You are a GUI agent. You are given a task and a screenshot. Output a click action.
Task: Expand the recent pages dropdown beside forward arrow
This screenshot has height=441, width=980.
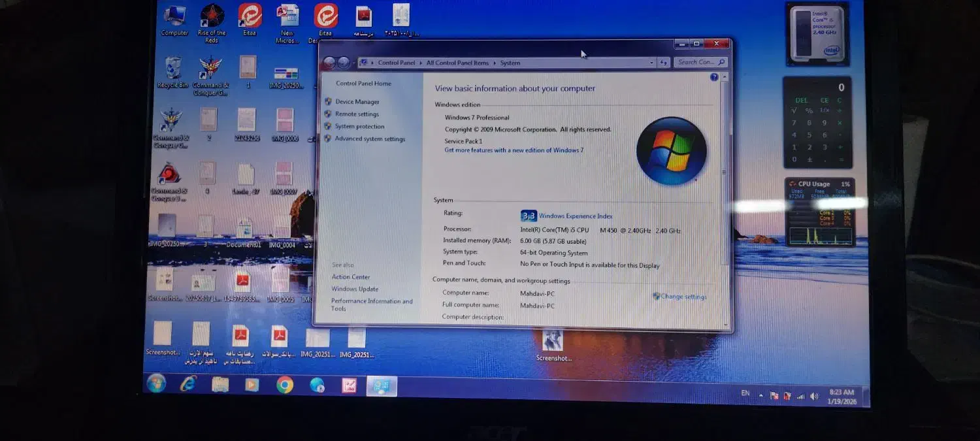353,63
